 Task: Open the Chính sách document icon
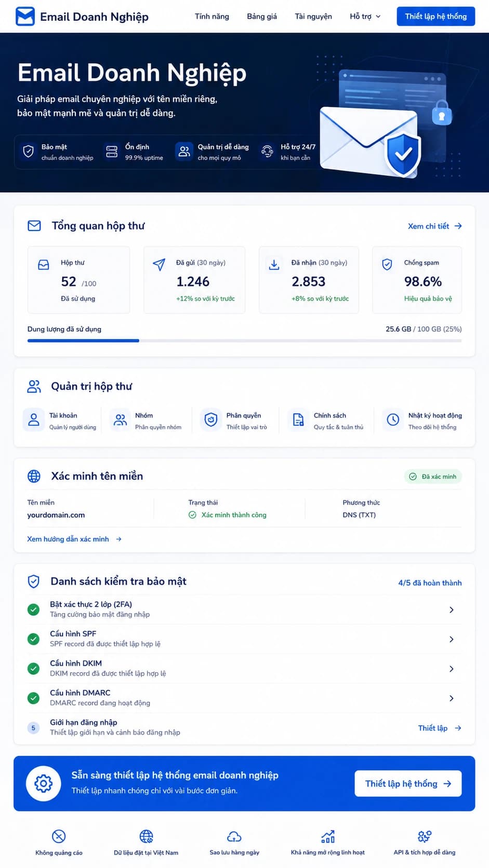coord(298,419)
